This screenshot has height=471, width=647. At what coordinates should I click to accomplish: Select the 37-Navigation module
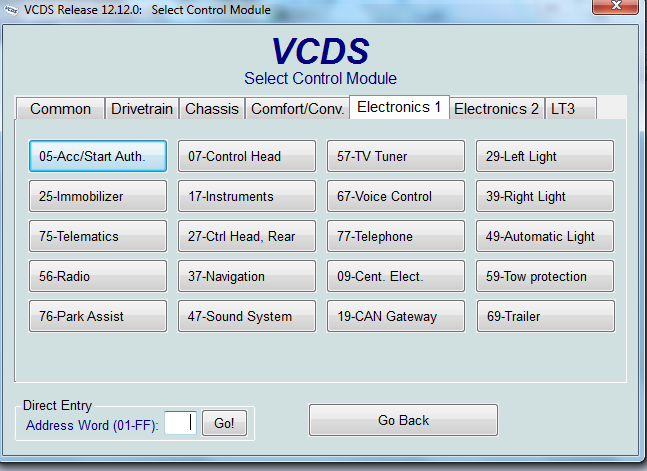[x=247, y=276]
